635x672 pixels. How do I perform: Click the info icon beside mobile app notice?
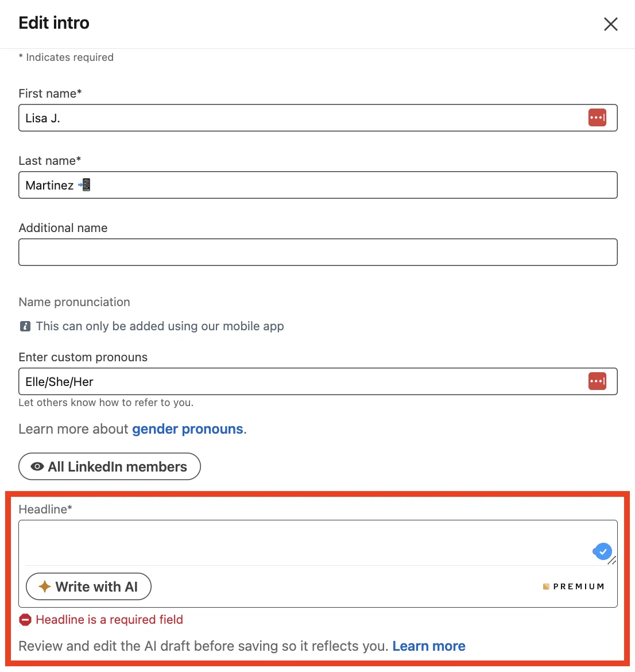tap(25, 326)
